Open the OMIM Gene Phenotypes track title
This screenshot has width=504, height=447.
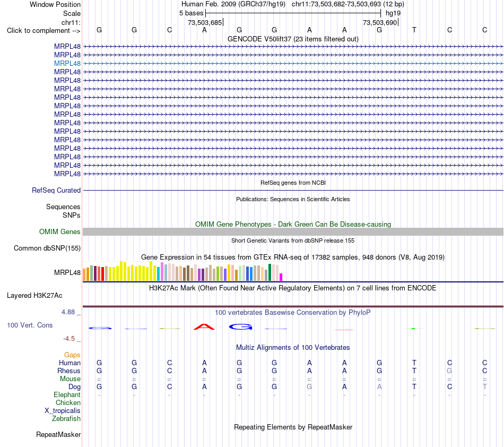tap(293, 224)
